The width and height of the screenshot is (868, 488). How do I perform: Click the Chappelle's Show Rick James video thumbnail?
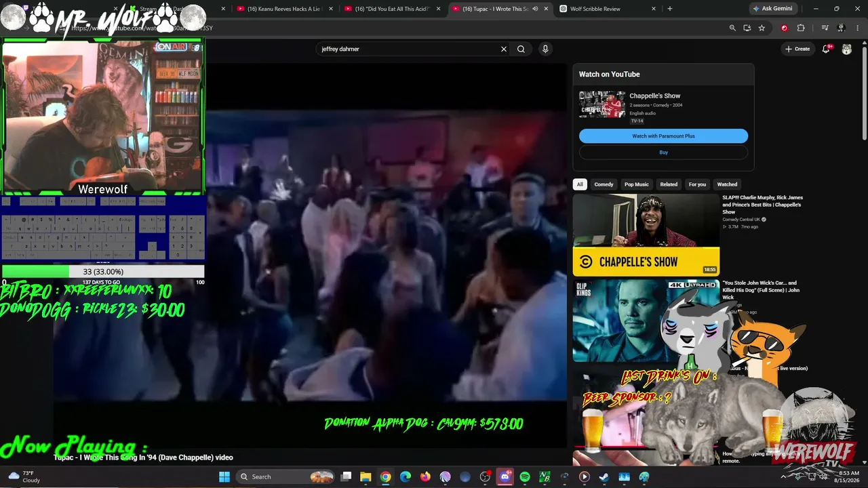[x=646, y=235]
